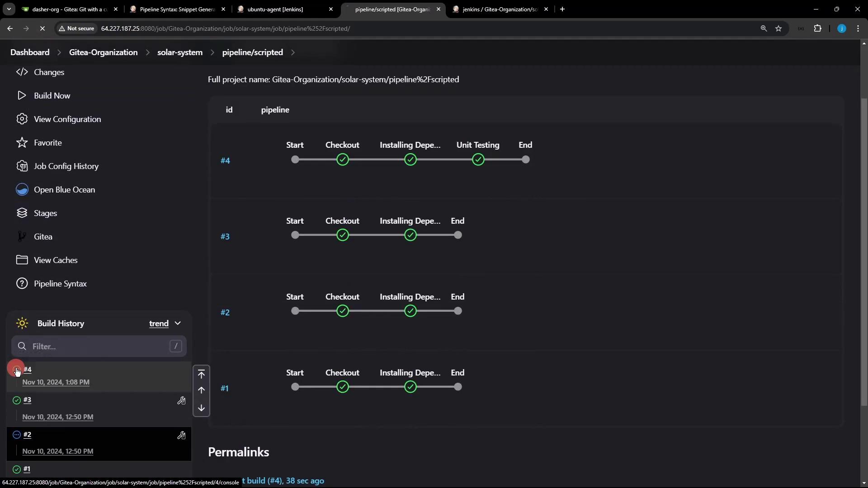
Task: Expand chevron after pipeline/scripted breadcrumb
Action: coord(293,52)
